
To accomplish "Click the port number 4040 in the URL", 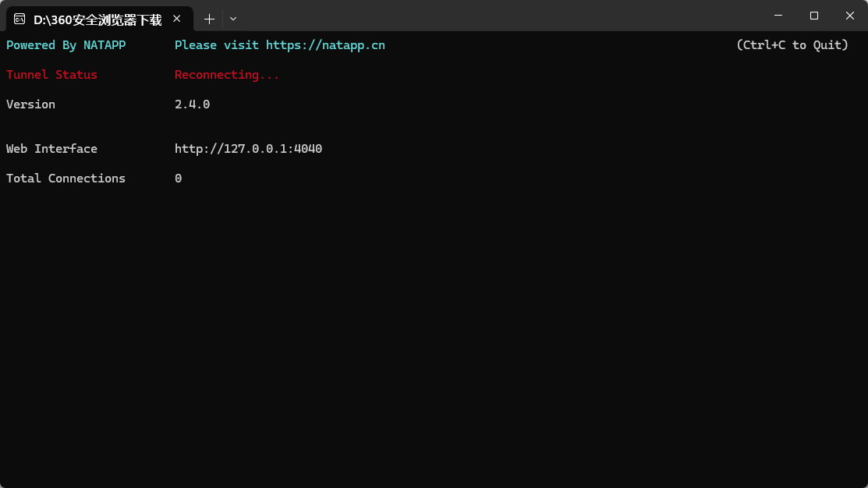I will coord(310,148).
